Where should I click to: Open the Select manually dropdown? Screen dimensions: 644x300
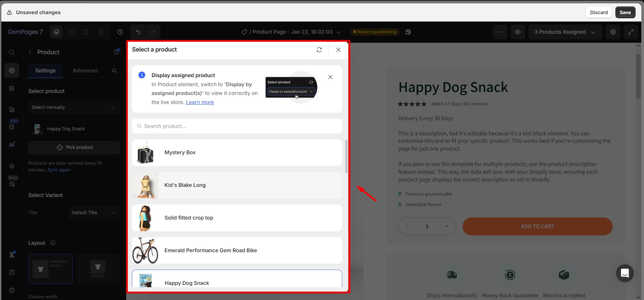point(74,107)
